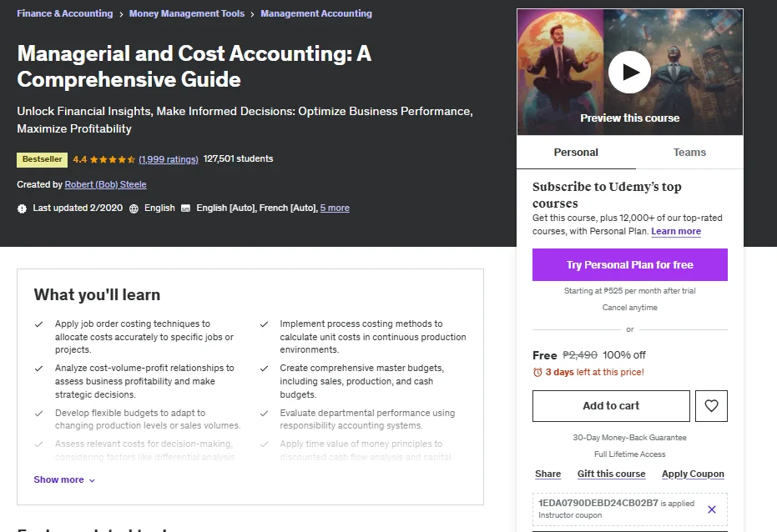Image resolution: width=777 pixels, height=532 pixels.
Task: Add the course to cart
Action: (x=611, y=406)
